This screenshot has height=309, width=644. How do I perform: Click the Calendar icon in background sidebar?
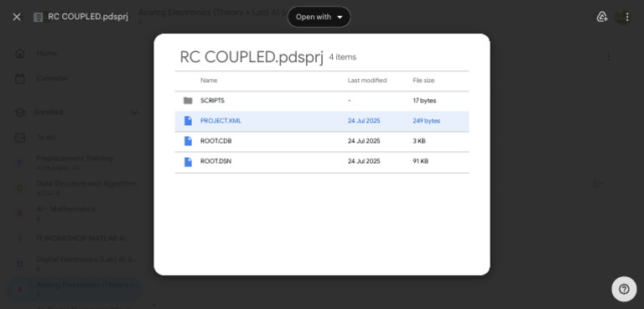(x=20, y=79)
